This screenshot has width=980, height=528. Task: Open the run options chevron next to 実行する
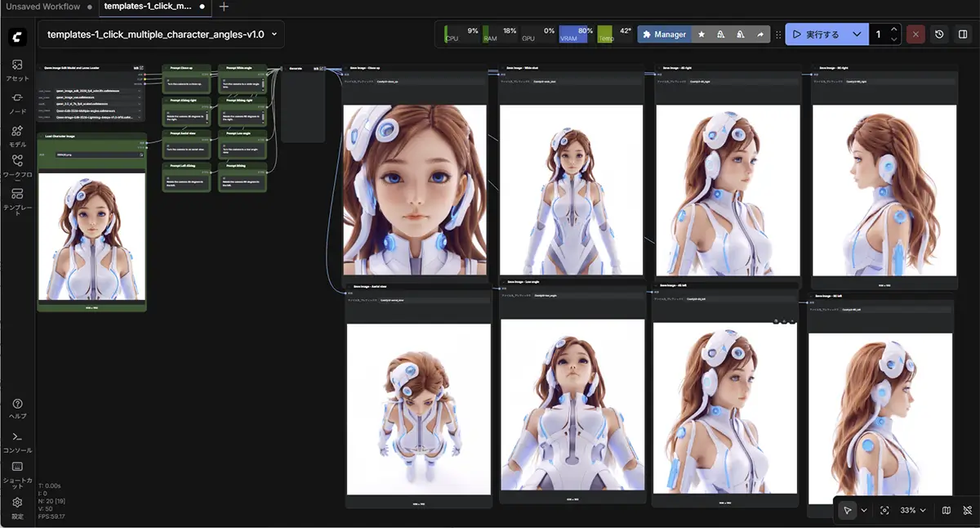856,34
